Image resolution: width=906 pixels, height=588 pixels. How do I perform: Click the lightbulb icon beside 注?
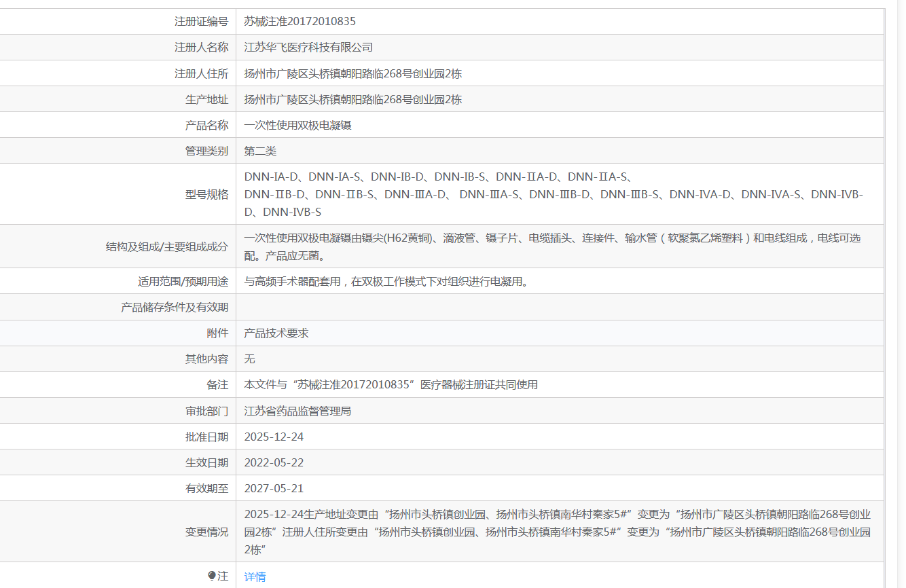(212, 576)
